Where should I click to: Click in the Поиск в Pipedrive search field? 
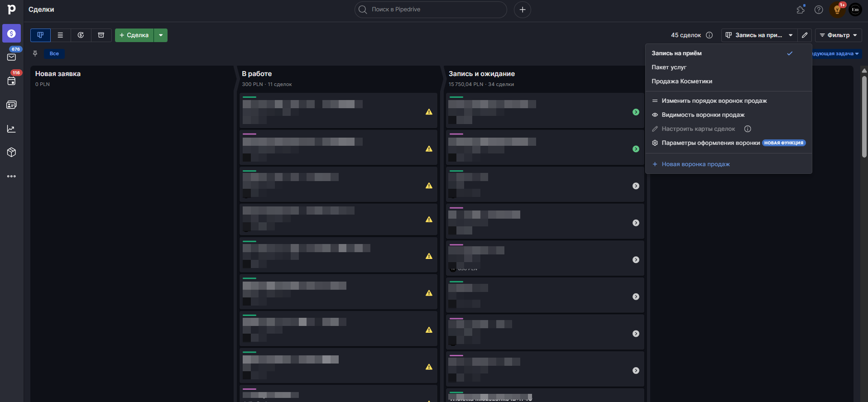(x=431, y=10)
